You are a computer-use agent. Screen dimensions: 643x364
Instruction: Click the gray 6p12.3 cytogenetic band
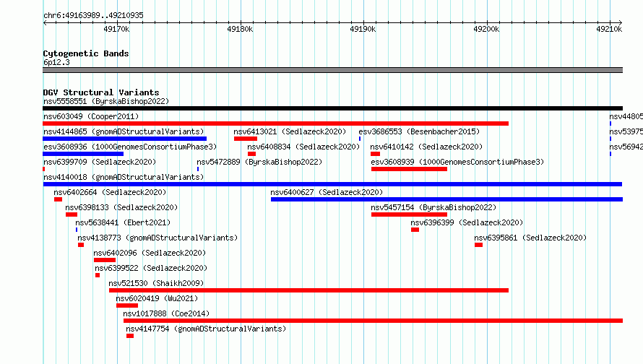(332, 70)
